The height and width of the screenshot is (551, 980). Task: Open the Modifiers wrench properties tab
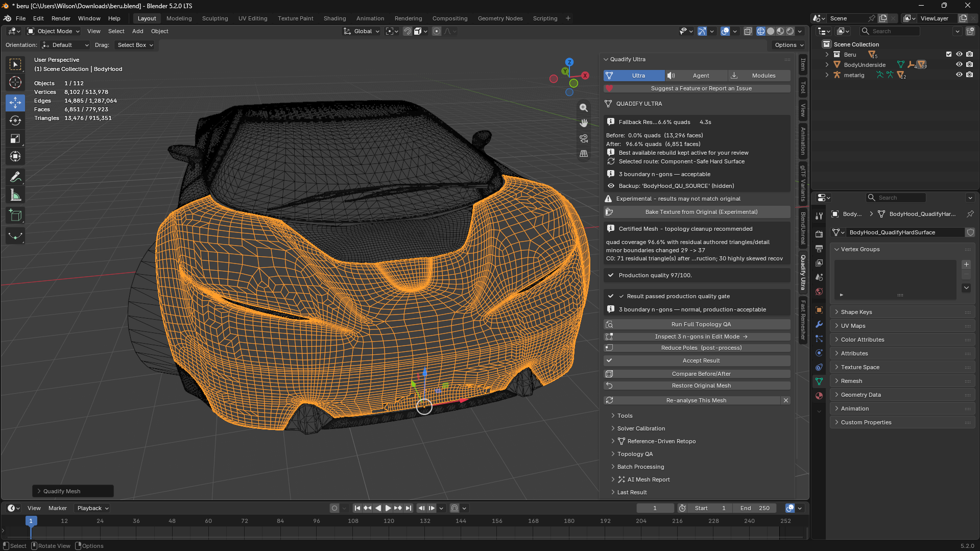coord(819,324)
